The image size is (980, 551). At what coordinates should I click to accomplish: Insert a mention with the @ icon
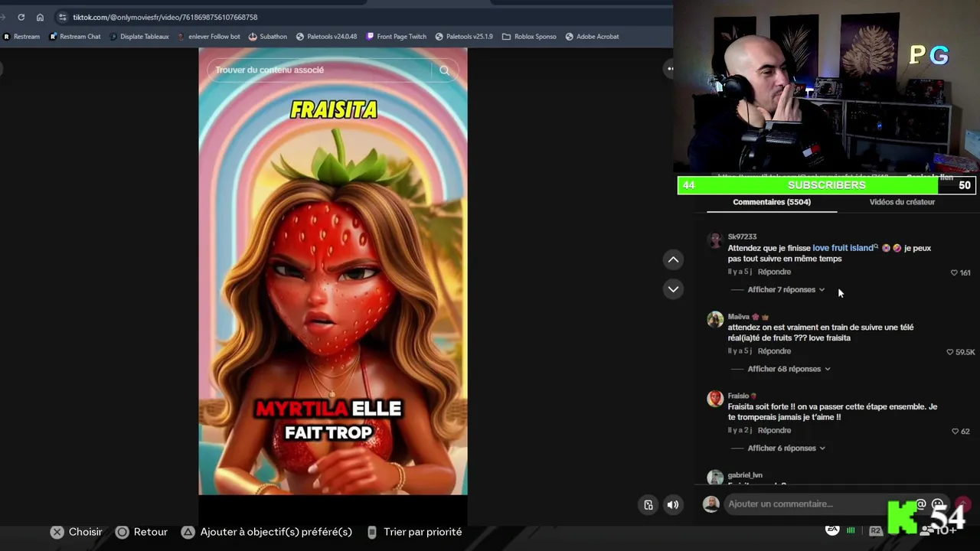pyautogui.click(x=921, y=504)
